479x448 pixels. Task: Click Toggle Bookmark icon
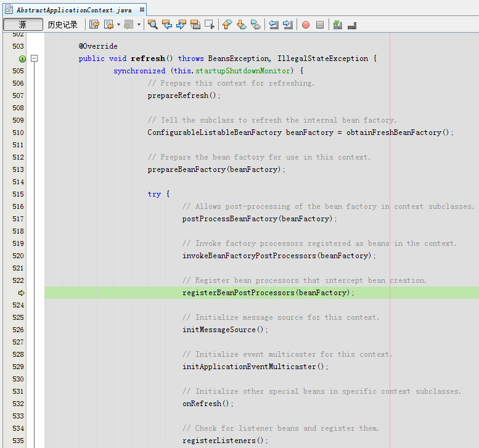pos(255,25)
